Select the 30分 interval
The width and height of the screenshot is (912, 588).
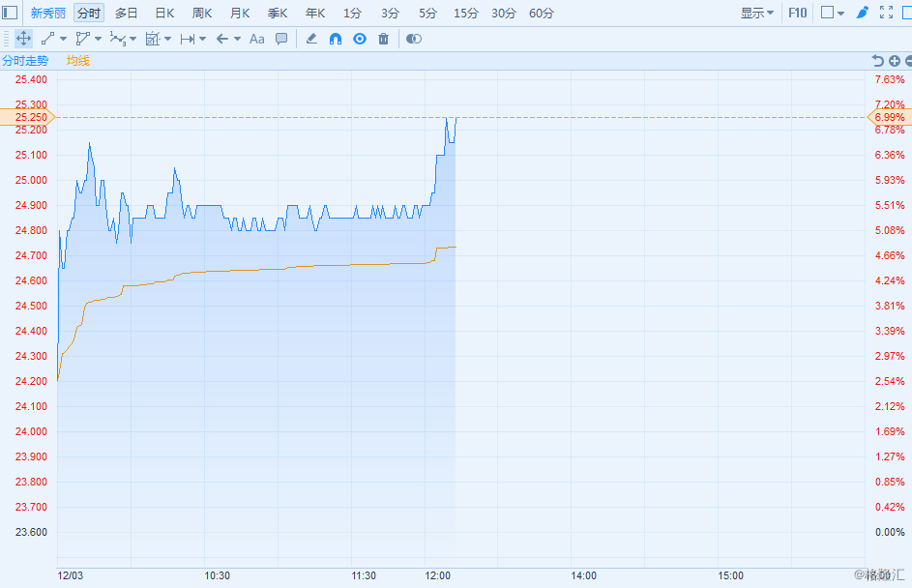pyautogui.click(x=504, y=13)
